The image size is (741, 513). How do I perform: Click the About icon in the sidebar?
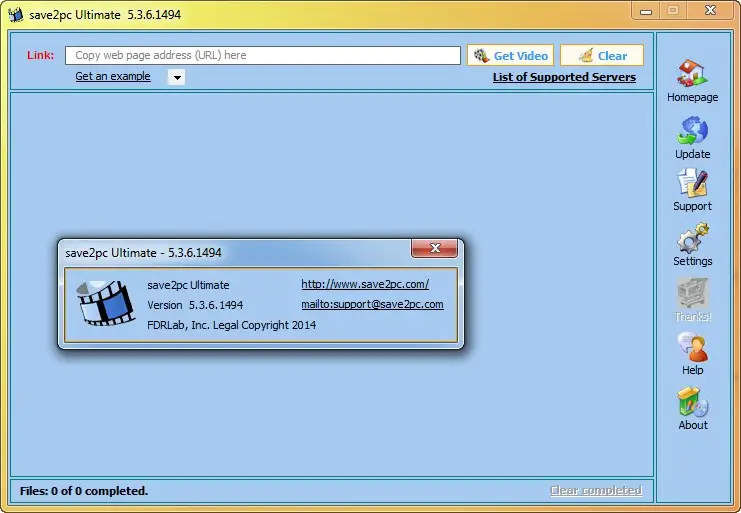point(692,402)
